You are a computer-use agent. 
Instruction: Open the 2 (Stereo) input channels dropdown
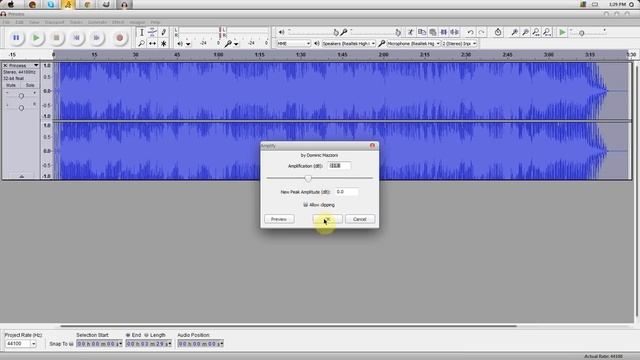[x=459, y=43]
